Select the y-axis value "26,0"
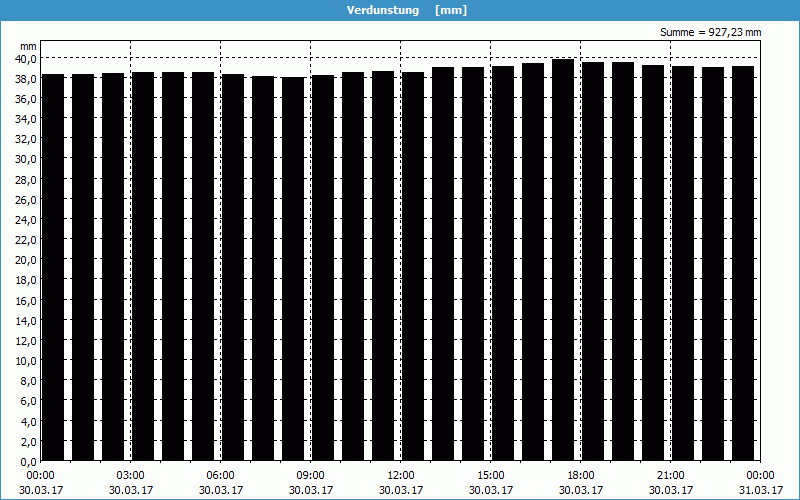This screenshot has width=800, height=500. click(x=26, y=199)
